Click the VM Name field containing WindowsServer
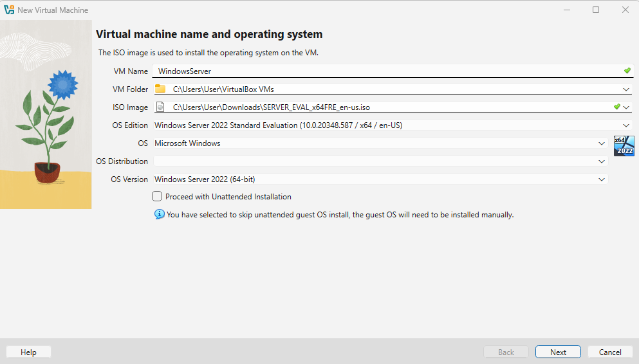The height and width of the screenshot is (364, 639). [x=393, y=71]
